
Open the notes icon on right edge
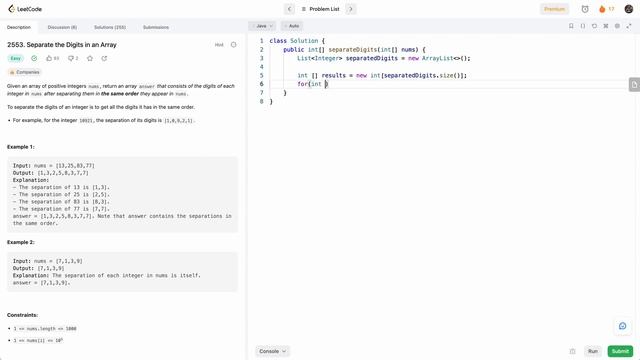634,84
